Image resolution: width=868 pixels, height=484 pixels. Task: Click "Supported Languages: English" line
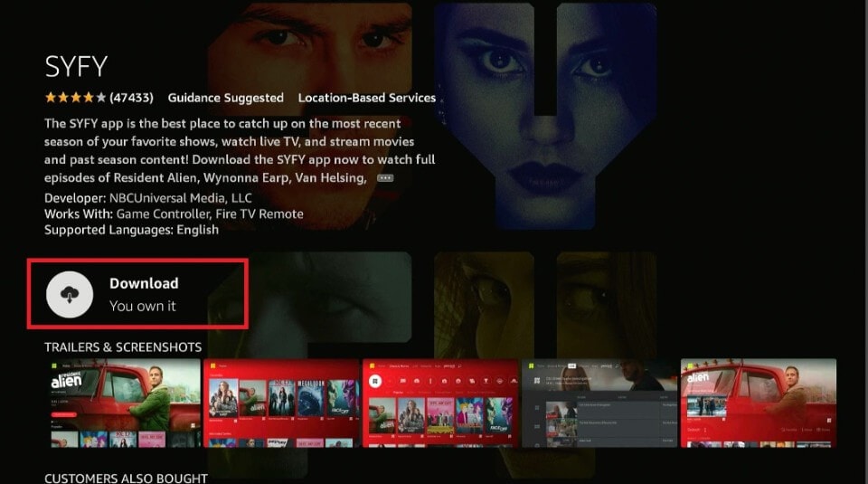coord(131,230)
